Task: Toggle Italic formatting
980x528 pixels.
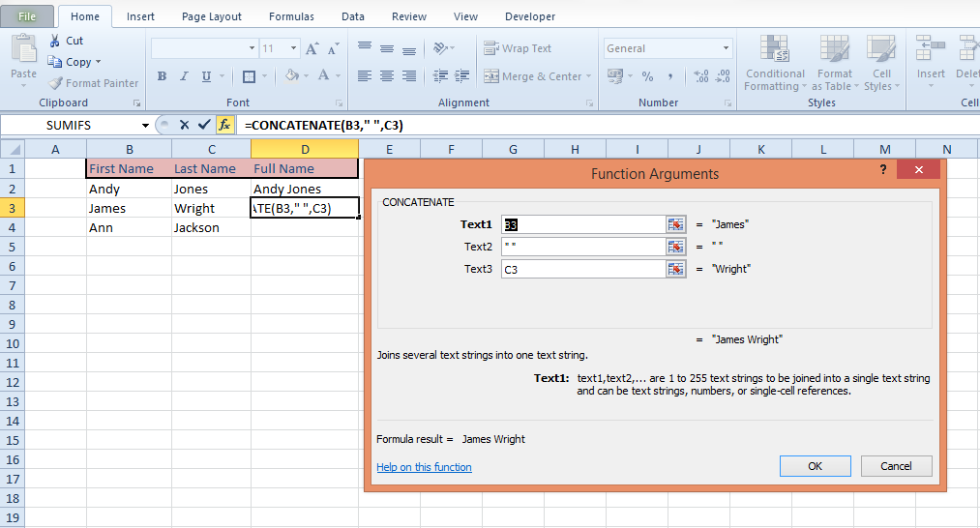Action: point(184,76)
